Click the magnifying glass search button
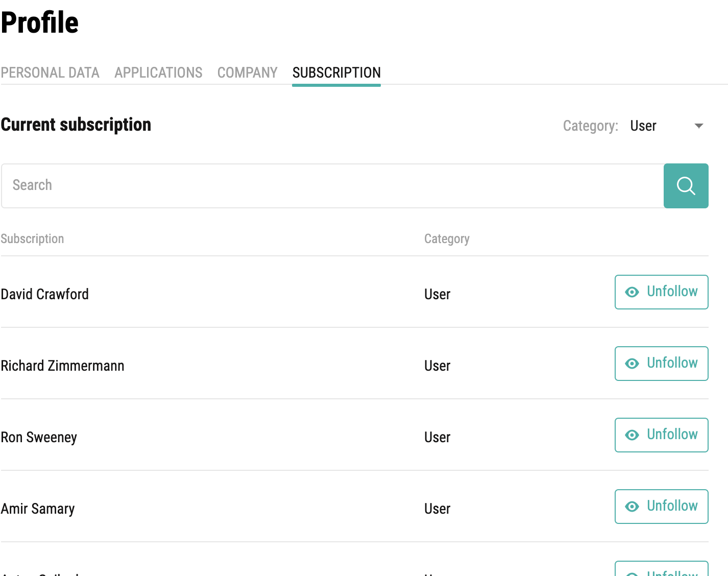Viewport: 728px width, 576px height. coord(686,186)
